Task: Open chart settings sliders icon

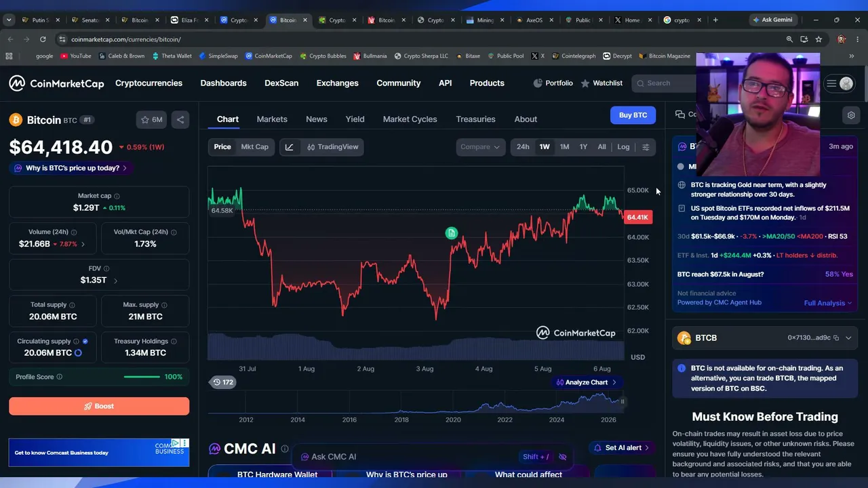Action: click(x=646, y=147)
